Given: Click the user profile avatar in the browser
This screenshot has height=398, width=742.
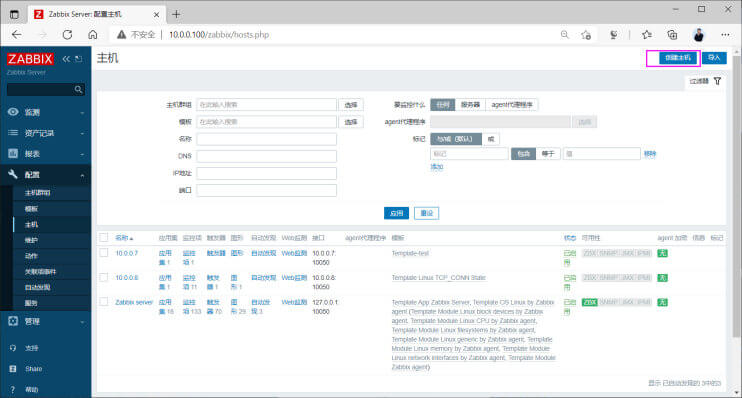Looking at the screenshot, I should (698, 35).
